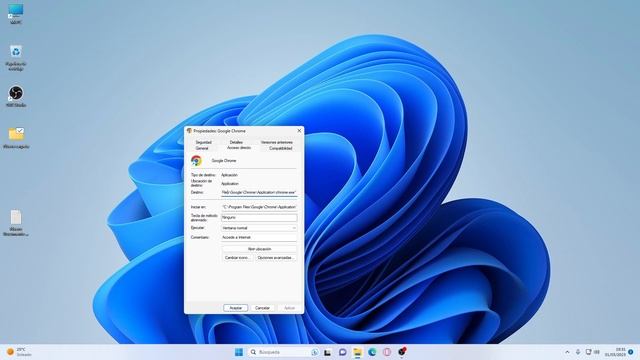The height and width of the screenshot is (360, 640).
Task: Open the Seguridad tab
Action: click(203, 142)
